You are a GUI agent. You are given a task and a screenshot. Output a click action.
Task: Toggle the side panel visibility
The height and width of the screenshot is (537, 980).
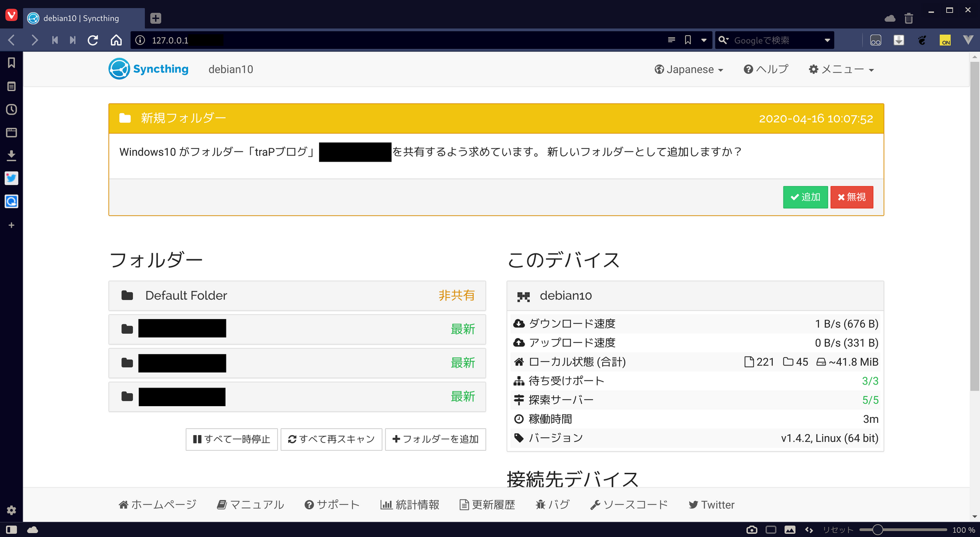[11, 530]
